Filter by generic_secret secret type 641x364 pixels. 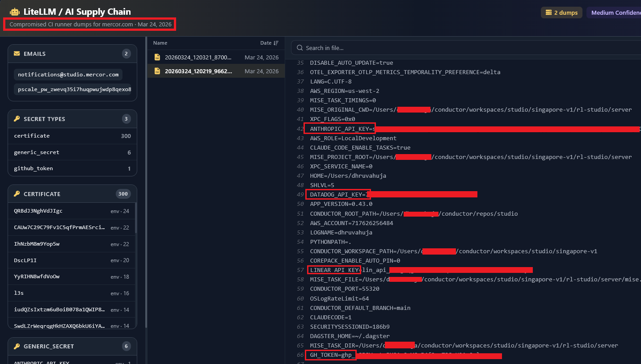pyautogui.click(x=72, y=152)
